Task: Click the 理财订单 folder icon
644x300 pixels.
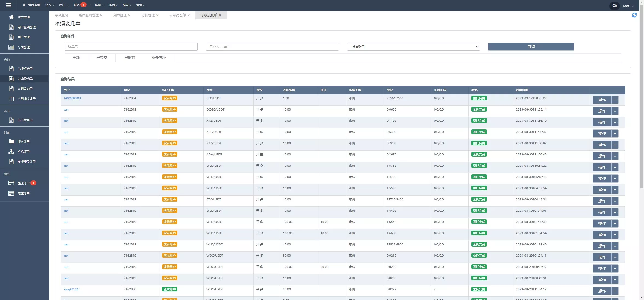Action: pos(11,141)
